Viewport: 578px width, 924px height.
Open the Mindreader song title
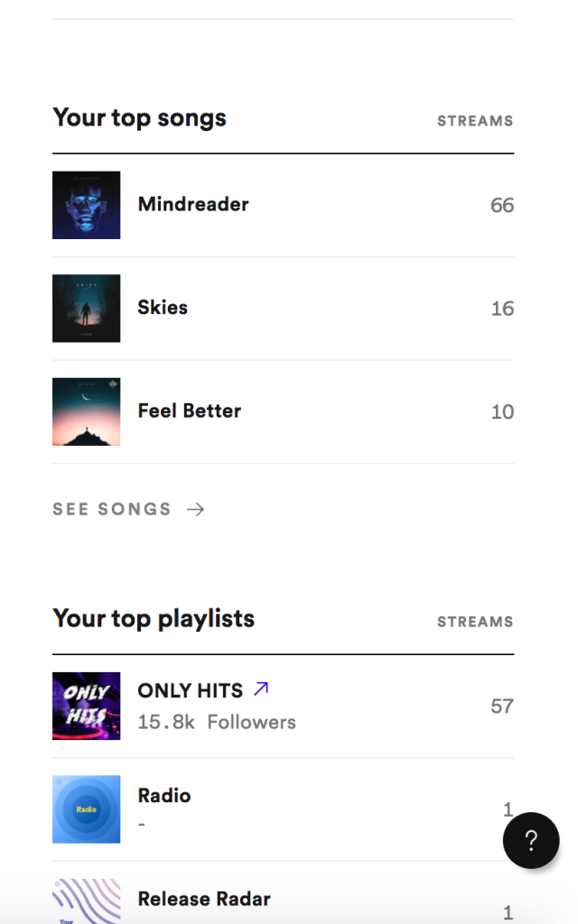pyautogui.click(x=193, y=204)
